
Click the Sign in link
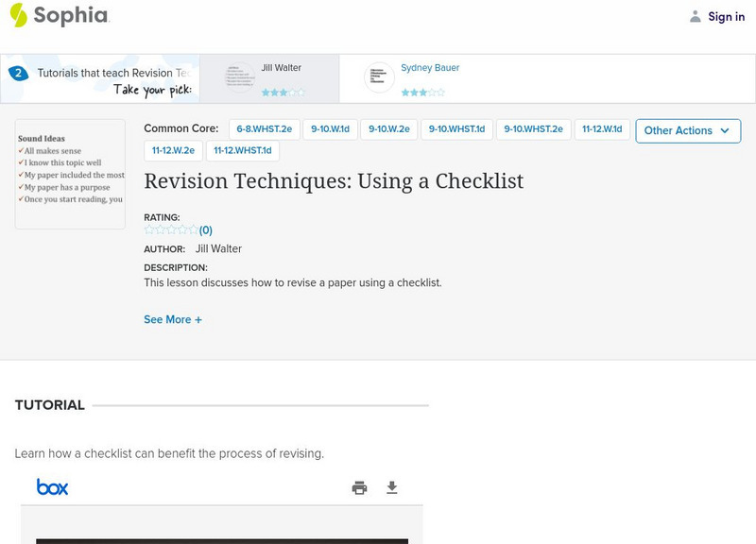click(726, 16)
